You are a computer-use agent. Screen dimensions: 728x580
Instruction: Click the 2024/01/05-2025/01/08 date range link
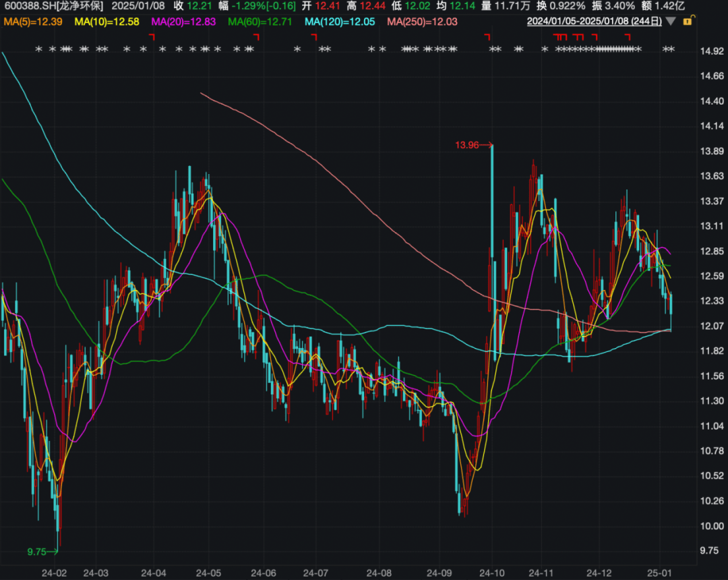[x=595, y=22]
